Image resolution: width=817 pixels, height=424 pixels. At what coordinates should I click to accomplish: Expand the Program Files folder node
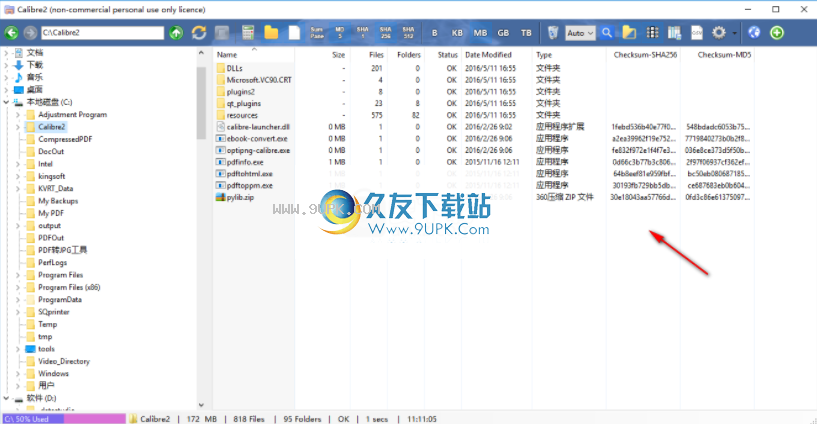point(18,275)
